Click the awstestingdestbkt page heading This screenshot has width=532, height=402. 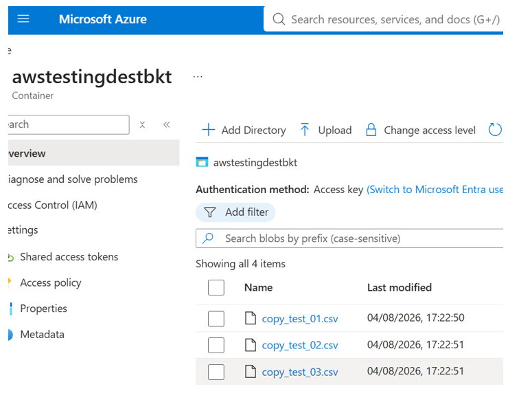92,76
